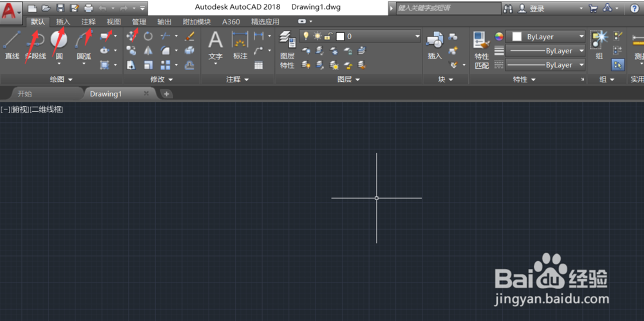Open the lineweight ByLayer dropdown

[x=581, y=51]
